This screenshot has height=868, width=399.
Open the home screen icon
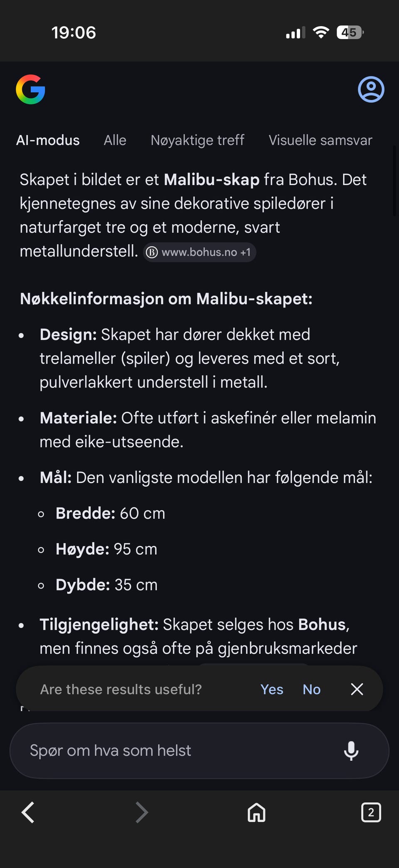(x=256, y=813)
